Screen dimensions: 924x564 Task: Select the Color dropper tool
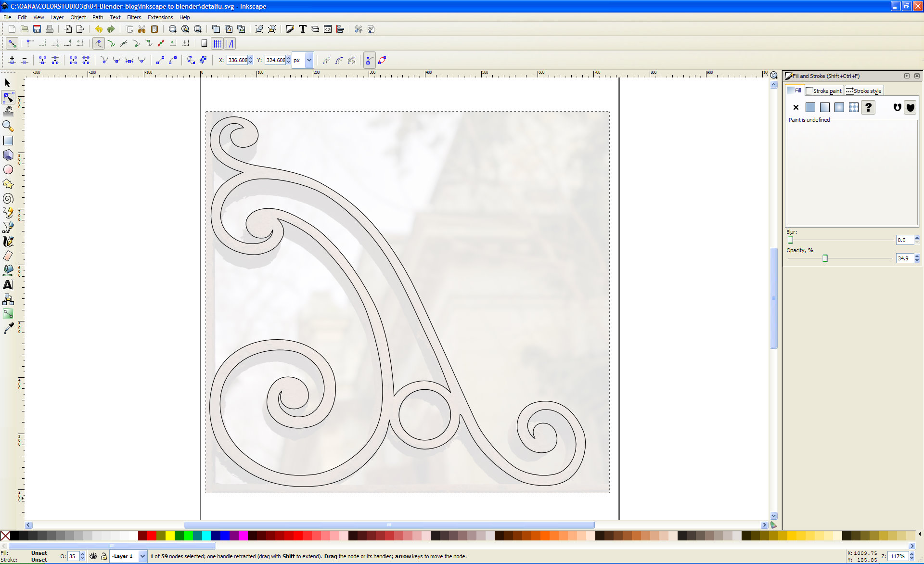click(x=8, y=328)
